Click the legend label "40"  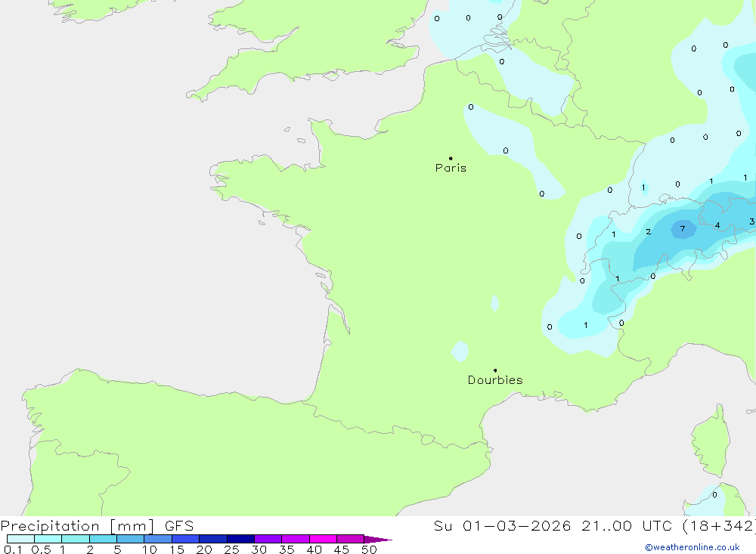314,549
